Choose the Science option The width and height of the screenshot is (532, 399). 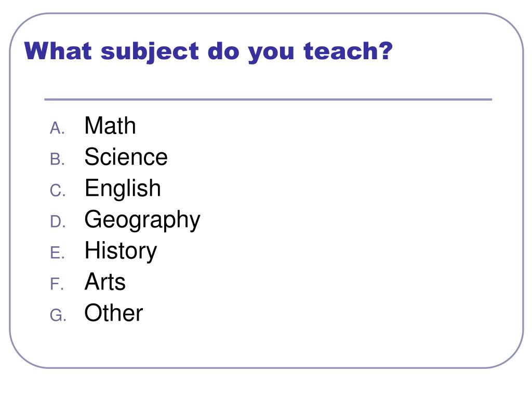[126, 157]
